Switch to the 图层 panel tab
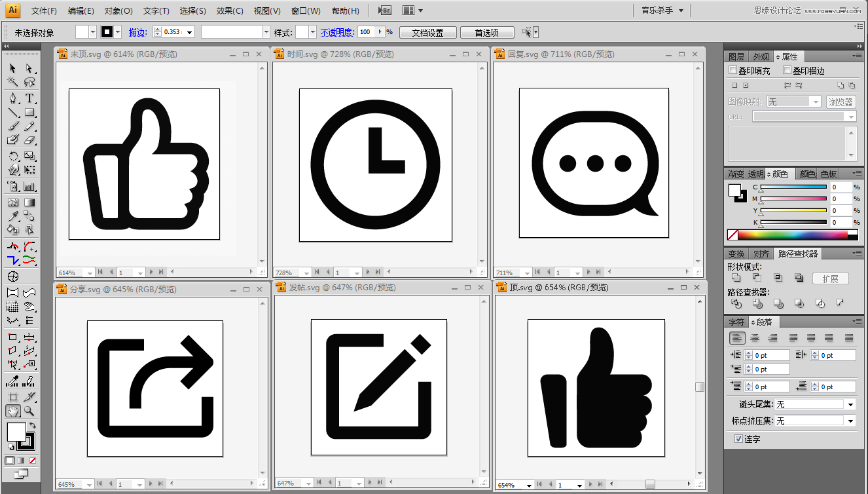This screenshot has height=494, width=868. point(736,57)
